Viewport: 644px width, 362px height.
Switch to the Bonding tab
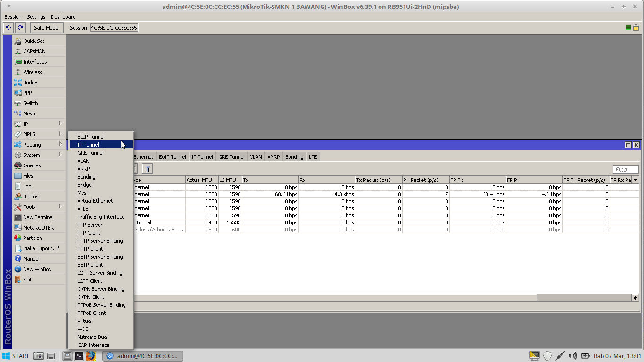[x=294, y=157]
